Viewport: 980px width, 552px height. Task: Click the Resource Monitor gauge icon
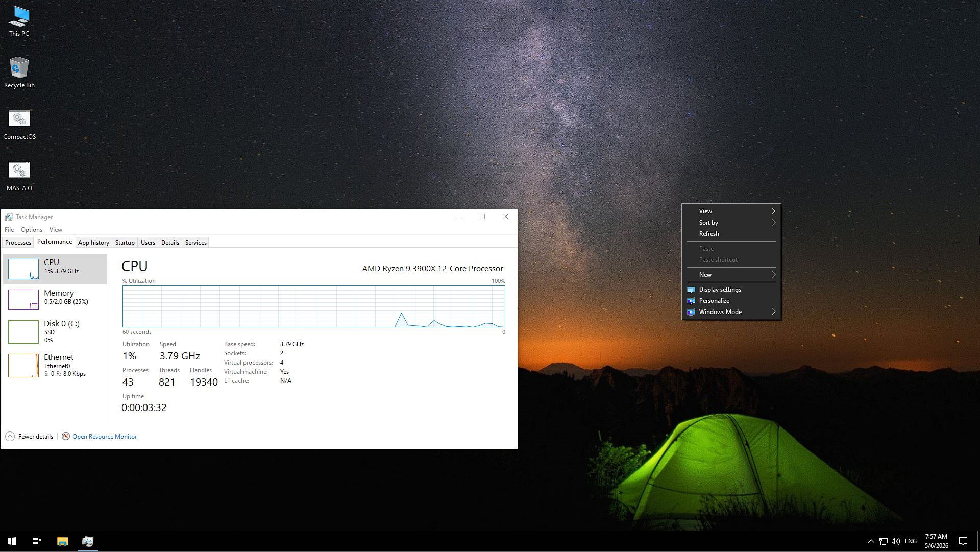[x=66, y=437]
